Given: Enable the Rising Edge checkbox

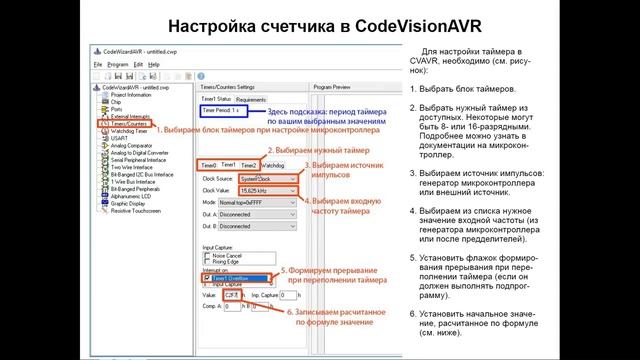Looking at the screenshot, I should pos(207,262).
